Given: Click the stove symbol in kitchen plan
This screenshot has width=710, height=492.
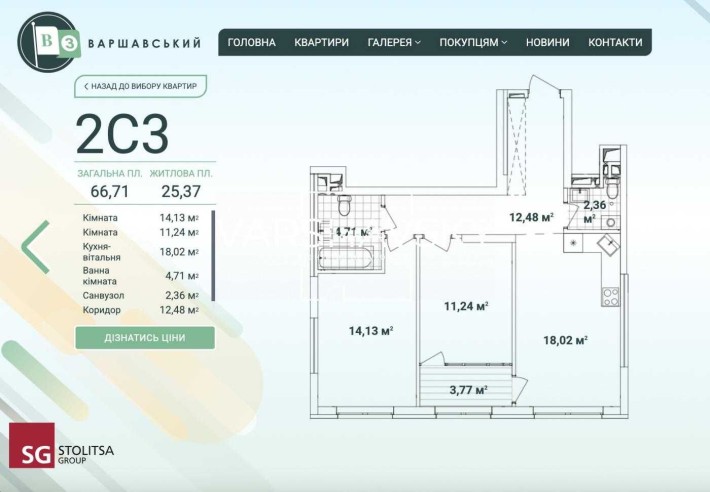Looking at the screenshot, I should point(610,296).
